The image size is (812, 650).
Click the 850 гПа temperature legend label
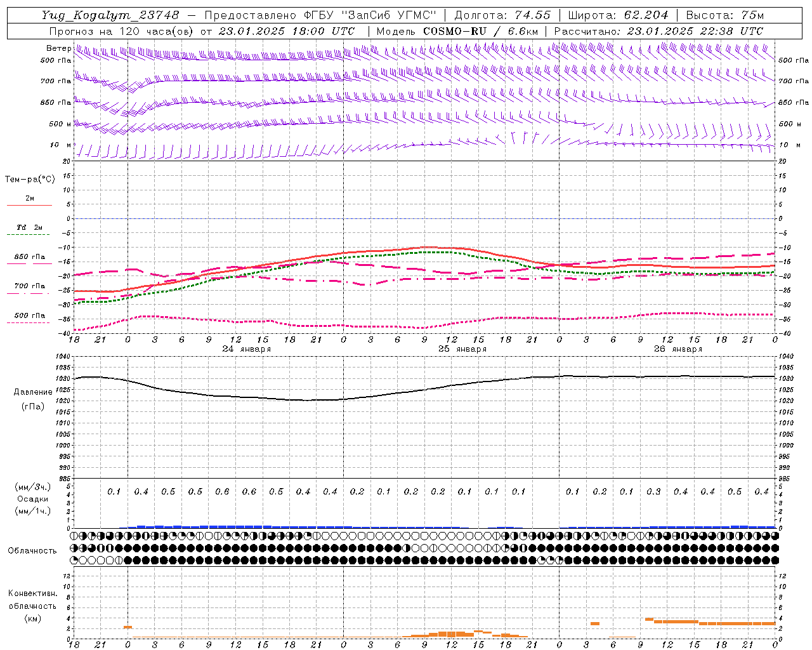[x=30, y=257]
